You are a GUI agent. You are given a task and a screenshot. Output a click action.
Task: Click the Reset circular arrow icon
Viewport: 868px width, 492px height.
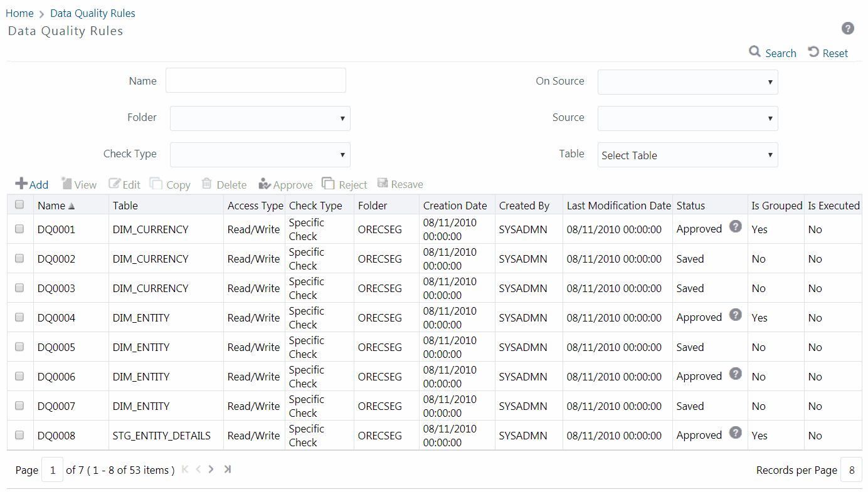pos(813,52)
